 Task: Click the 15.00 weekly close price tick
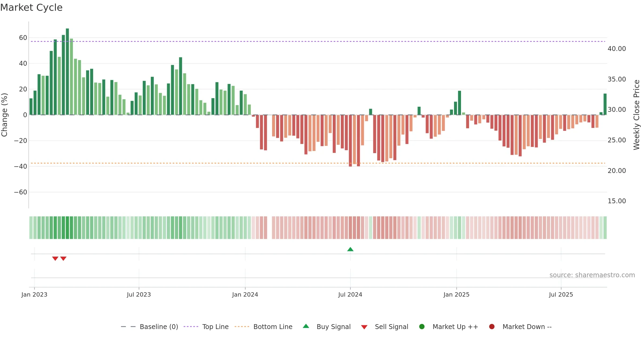tap(617, 201)
